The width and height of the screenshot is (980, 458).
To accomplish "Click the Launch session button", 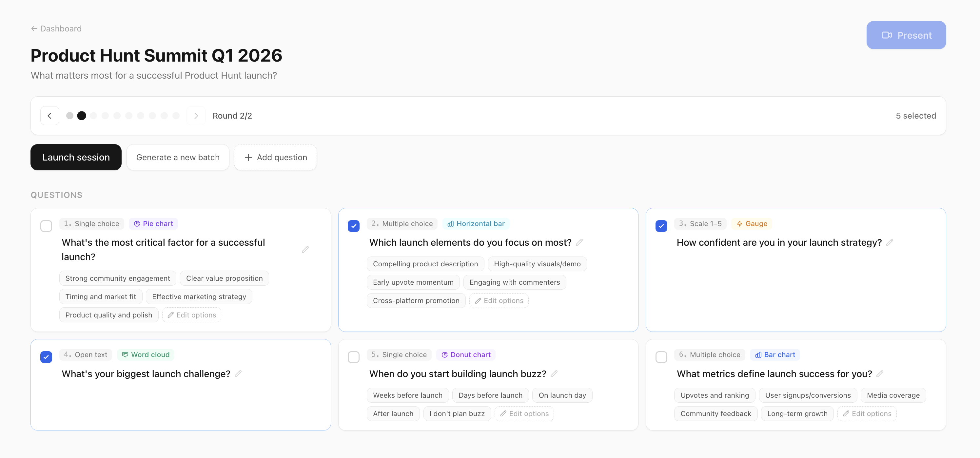I will tap(76, 157).
